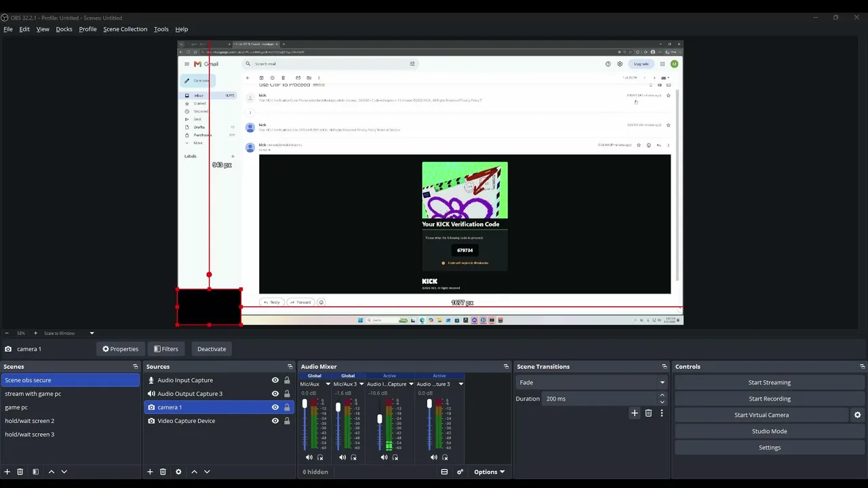The height and width of the screenshot is (488, 868).
Task: Toggle monitoring headphone icon for Audio Input Capture channel
Action: coord(395,457)
